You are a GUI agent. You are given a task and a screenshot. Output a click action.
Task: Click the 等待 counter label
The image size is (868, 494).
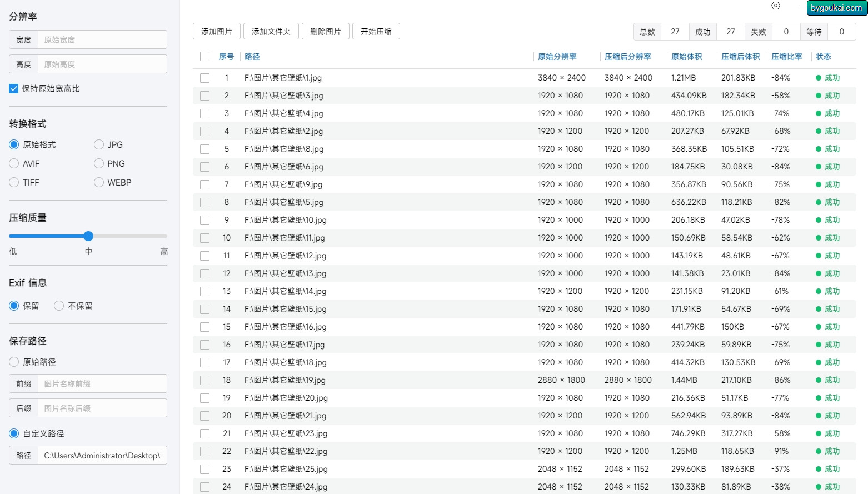coord(814,32)
